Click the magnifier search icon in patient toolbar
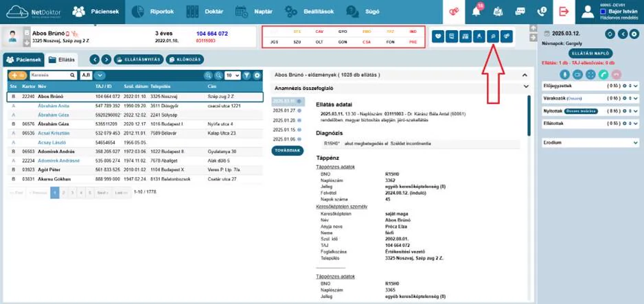 point(492,36)
